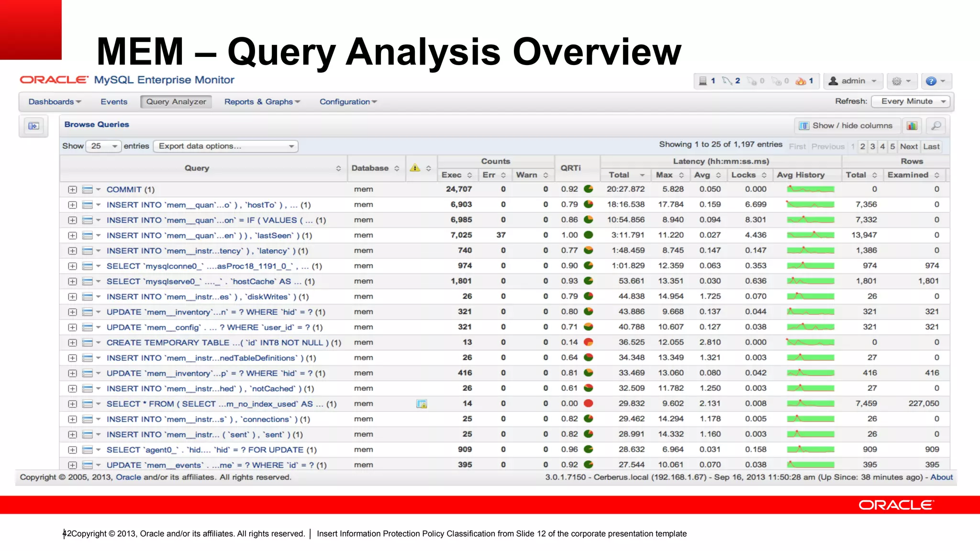Screen dimensions: 980x551
Task: Click detail icon in SELECT mysqlconne0_ row
Action: pyautogui.click(x=88, y=266)
